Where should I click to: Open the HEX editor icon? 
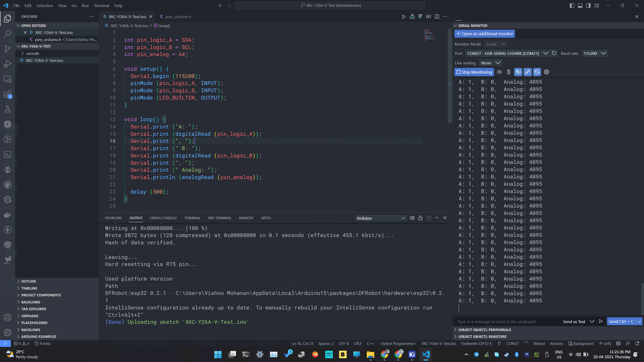point(428,17)
